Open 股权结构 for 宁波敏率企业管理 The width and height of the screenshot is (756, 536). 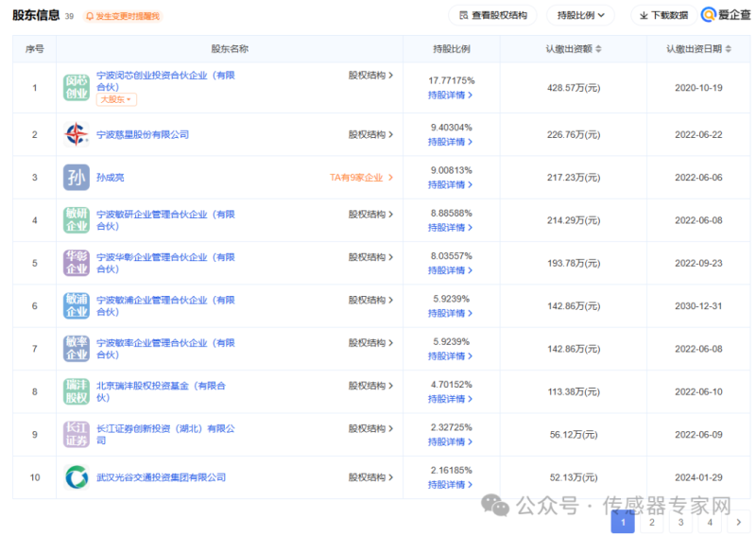point(370,343)
